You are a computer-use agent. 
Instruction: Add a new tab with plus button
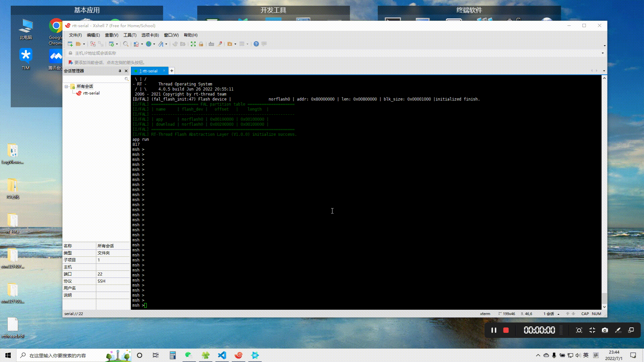pos(172,71)
